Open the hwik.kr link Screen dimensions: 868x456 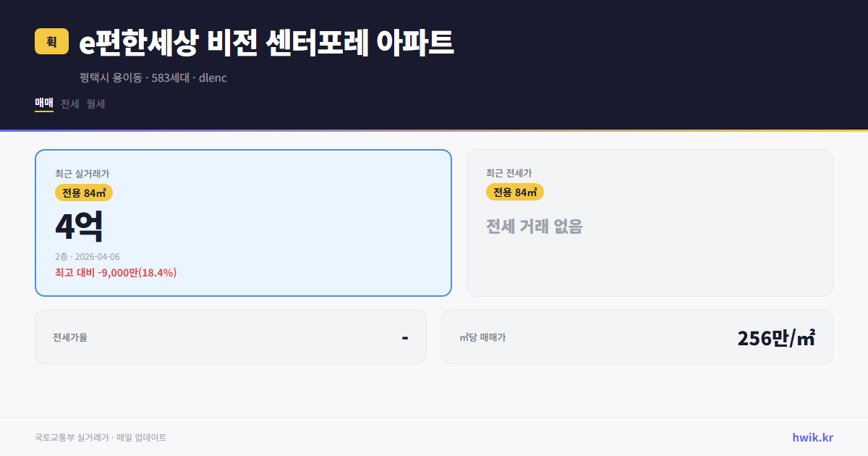click(x=813, y=436)
